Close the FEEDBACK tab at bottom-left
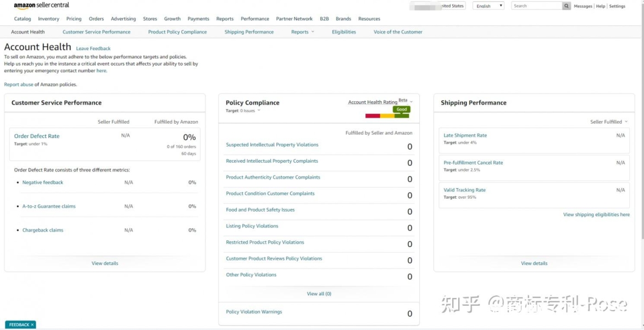This screenshot has height=330, width=644. point(32,324)
